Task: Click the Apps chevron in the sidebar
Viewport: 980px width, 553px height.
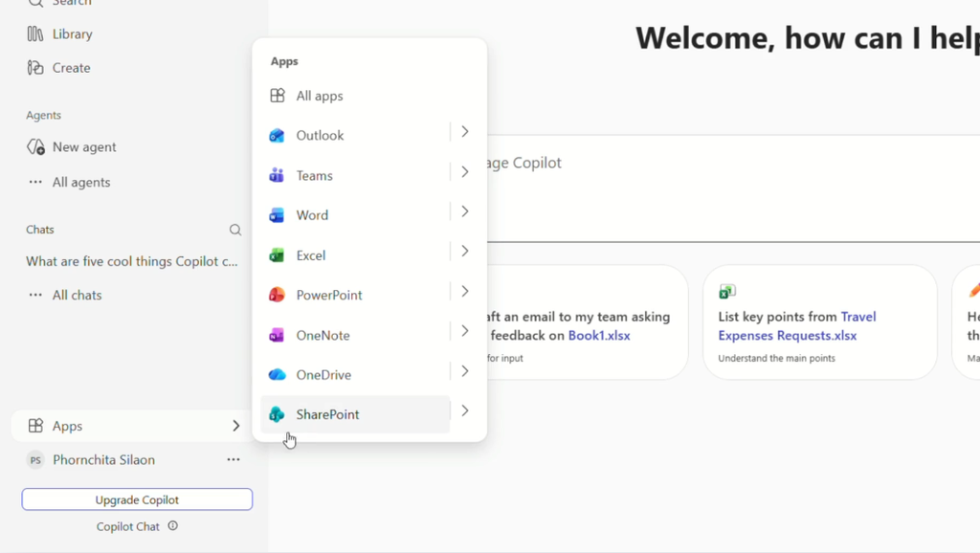Action: click(235, 426)
